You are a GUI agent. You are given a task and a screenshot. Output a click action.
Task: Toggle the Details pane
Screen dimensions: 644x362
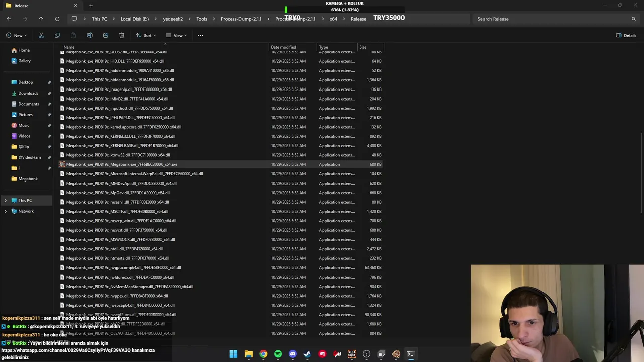tap(626, 35)
